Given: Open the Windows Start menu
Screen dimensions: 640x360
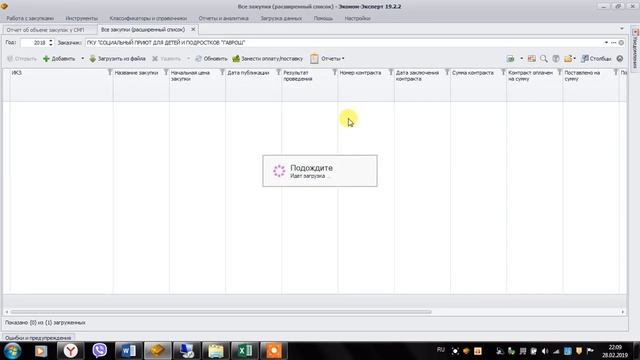Looking at the screenshot, I should click(12, 351).
